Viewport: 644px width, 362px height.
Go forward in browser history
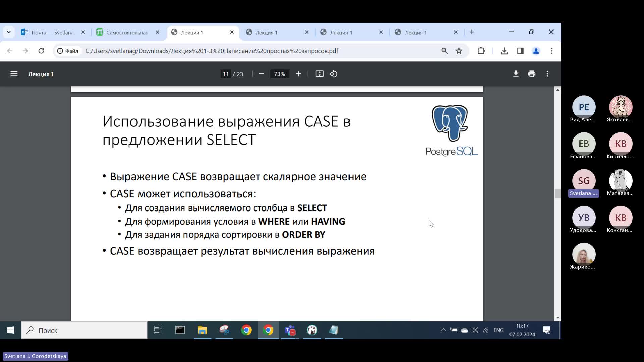tap(25, 51)
